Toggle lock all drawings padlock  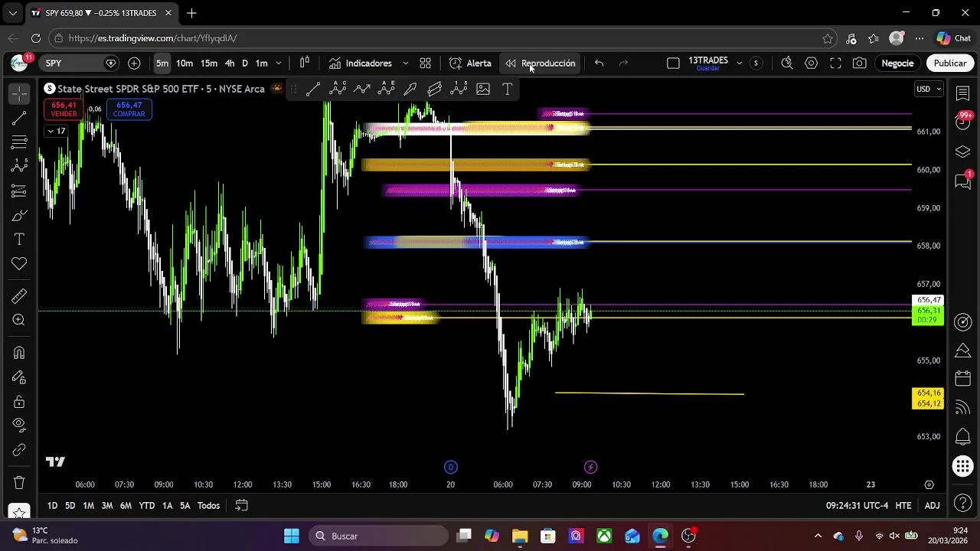(x=19, y=402)
